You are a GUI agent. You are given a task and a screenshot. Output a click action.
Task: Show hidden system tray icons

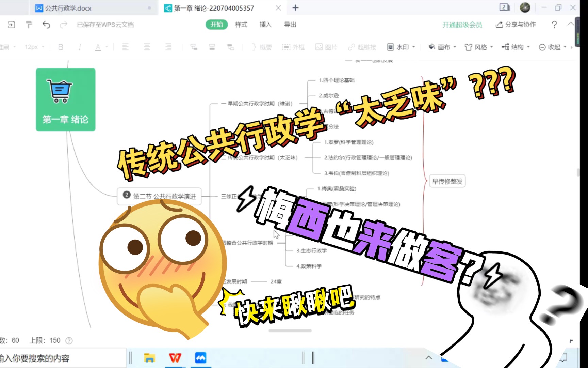pos(429,357)
